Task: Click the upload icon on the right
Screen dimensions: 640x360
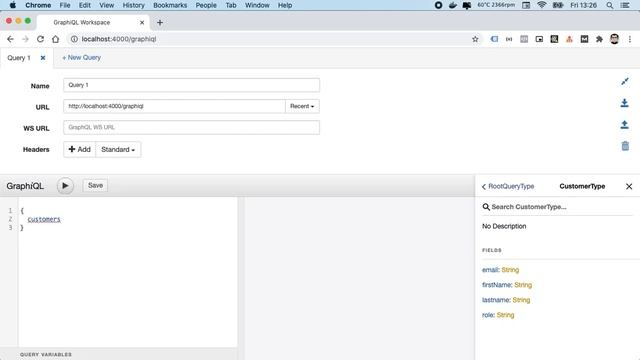Action: (x=624, y=124)
